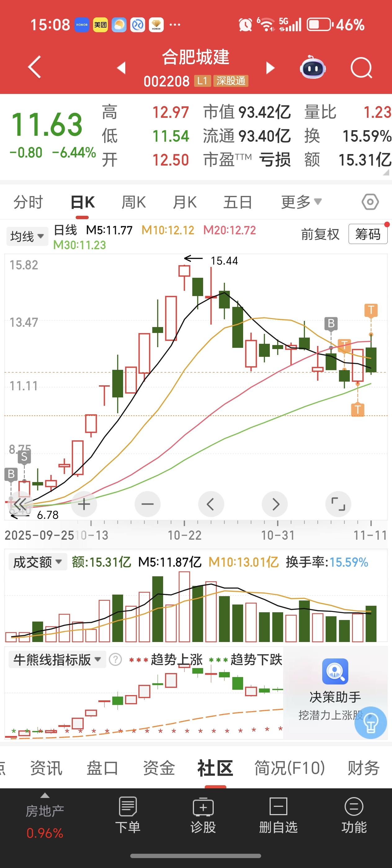The height and width of the screenshot is (868, 392).
Task: Open the 均线 indicator dropdown
Action: 27,236
